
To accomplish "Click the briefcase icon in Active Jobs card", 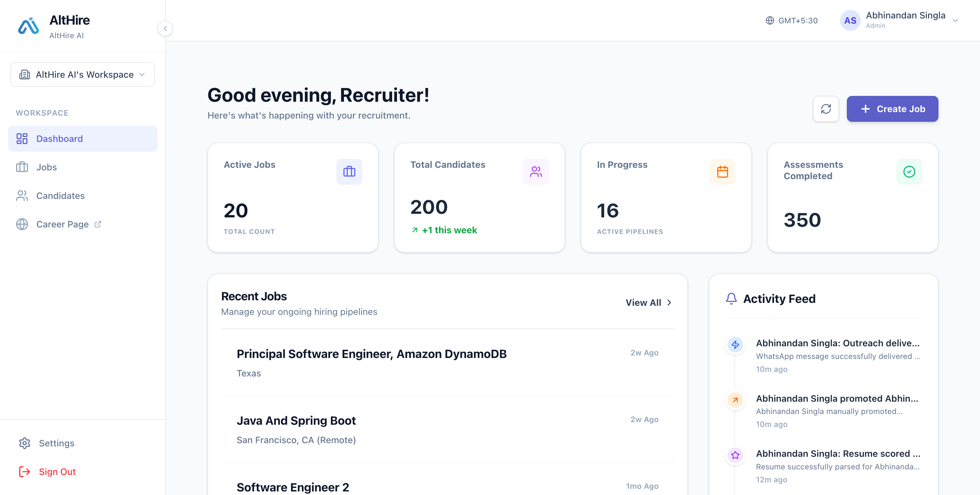I will (x=349, y=171).
